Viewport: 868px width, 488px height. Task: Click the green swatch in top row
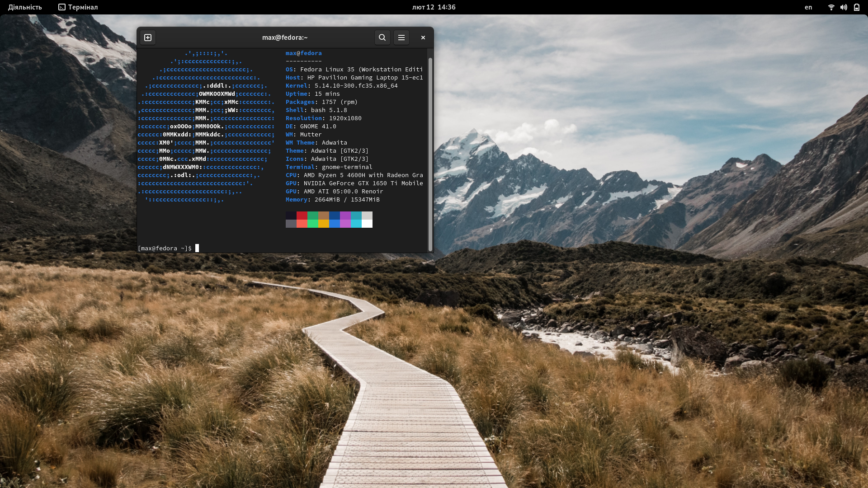(313, 216)
